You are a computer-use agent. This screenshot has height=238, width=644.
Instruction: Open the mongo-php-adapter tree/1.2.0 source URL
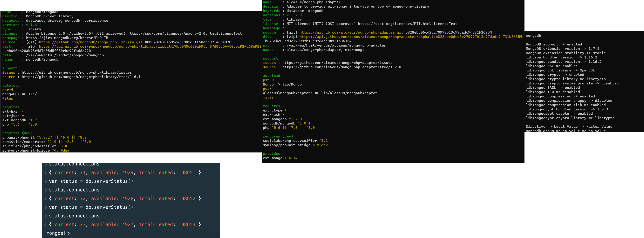click(341, 67)
